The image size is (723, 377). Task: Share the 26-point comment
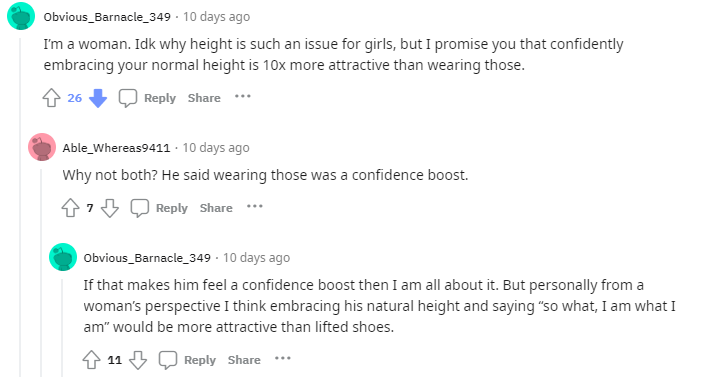tap(204, 98)
